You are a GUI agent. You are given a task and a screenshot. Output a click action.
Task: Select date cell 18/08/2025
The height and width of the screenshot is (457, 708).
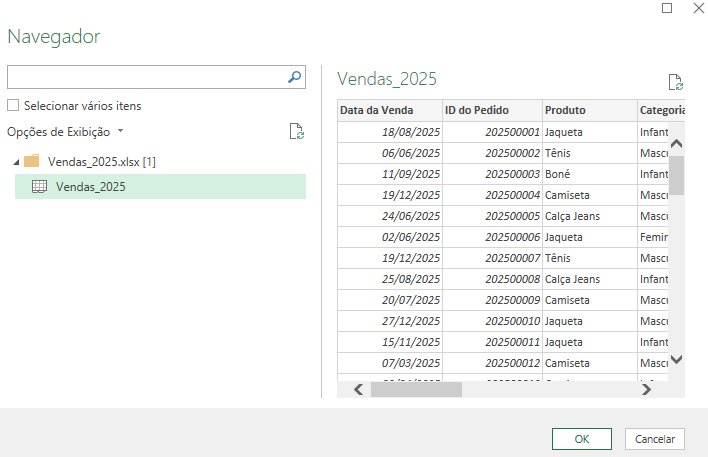click(x=390, y=132)
